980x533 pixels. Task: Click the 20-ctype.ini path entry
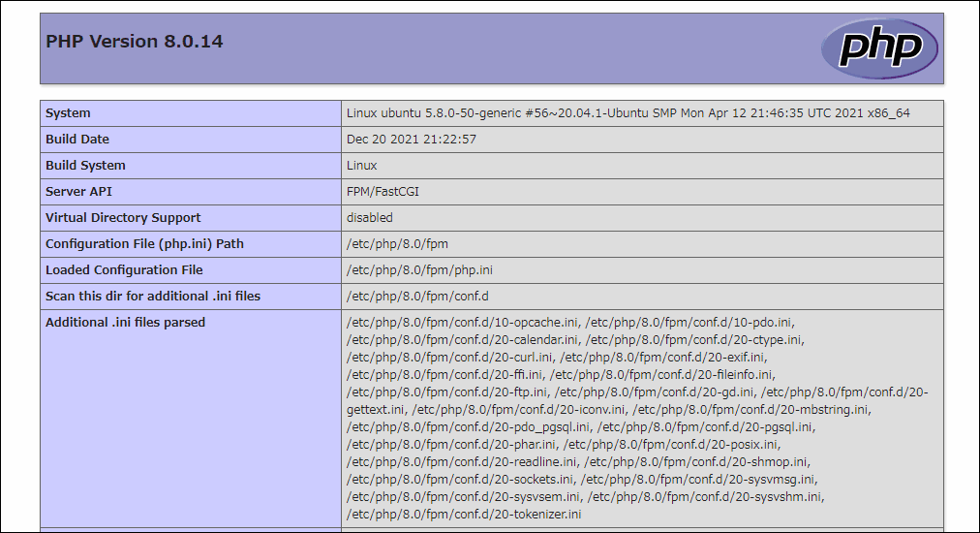694,340
